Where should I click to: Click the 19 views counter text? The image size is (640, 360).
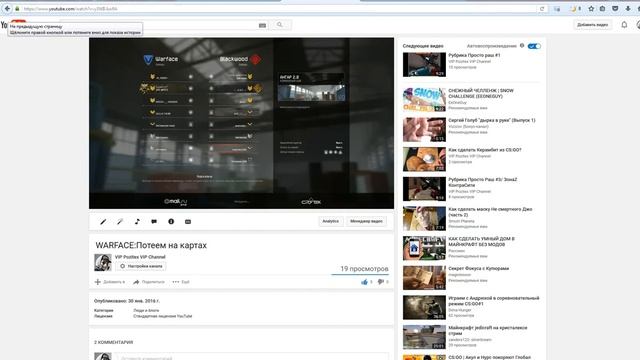364,269
